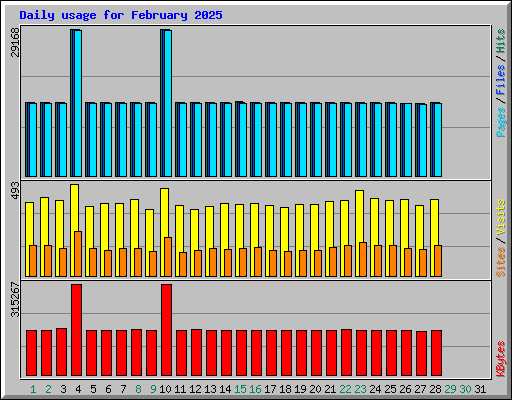This screenshot has width=512, height=400.
Task: Click the yellow visits bar for day 1
Action: 29,239
